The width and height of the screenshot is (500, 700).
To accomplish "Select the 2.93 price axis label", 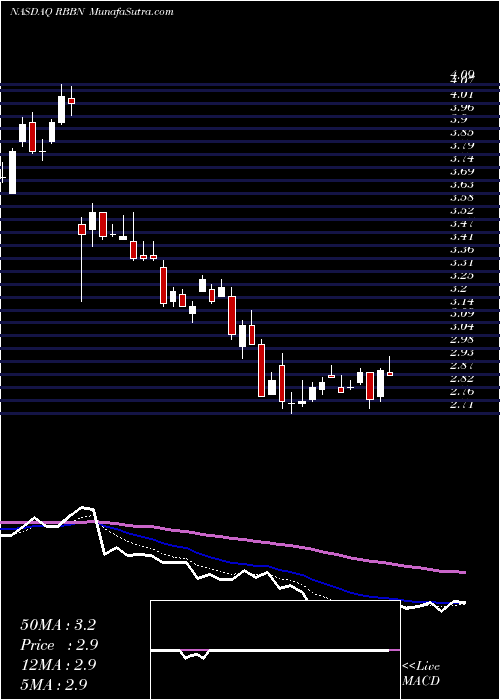I will [462, 352].
